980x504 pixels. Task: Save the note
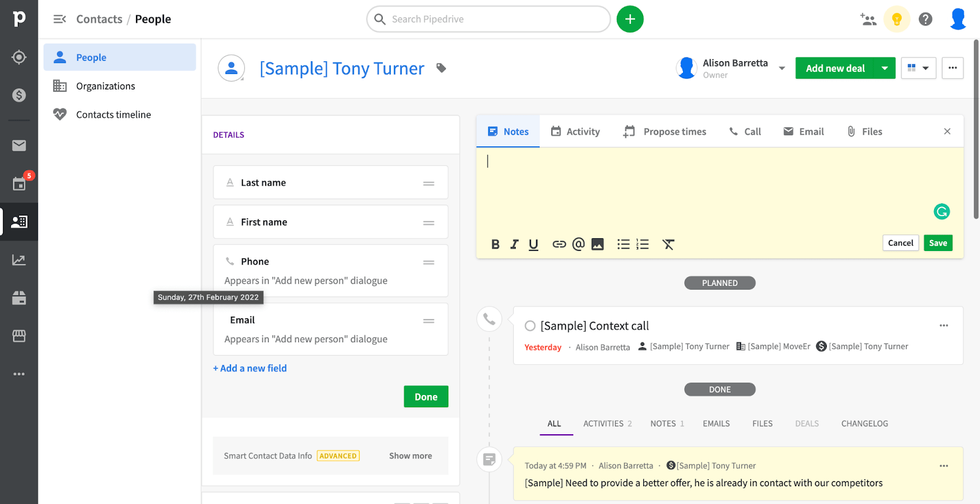coord(938,243)
